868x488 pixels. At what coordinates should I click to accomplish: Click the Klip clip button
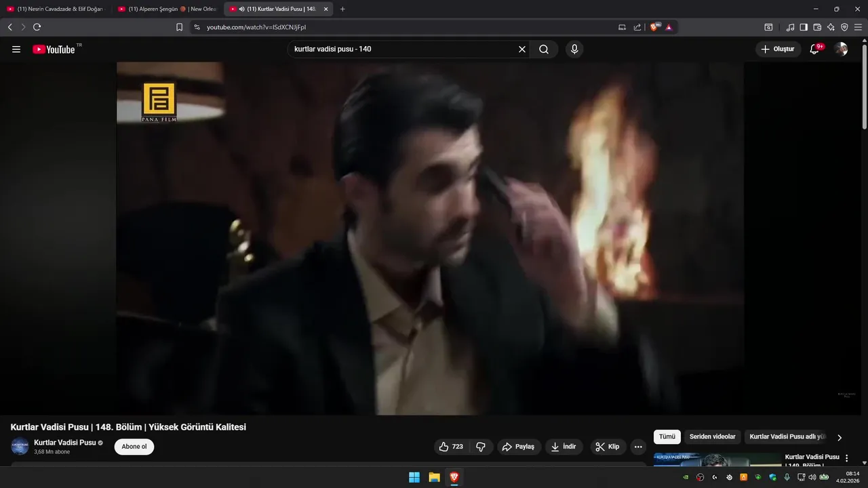(x=608, y=447)
